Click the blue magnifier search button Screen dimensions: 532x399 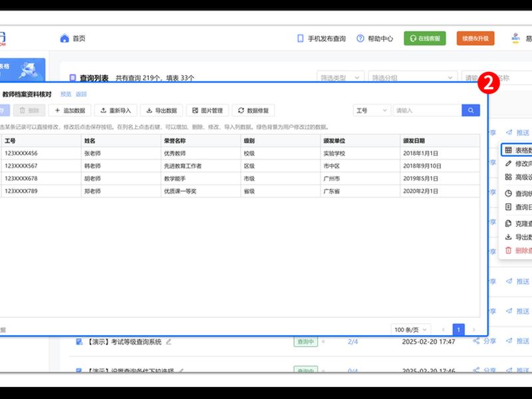tap(471, 110)
